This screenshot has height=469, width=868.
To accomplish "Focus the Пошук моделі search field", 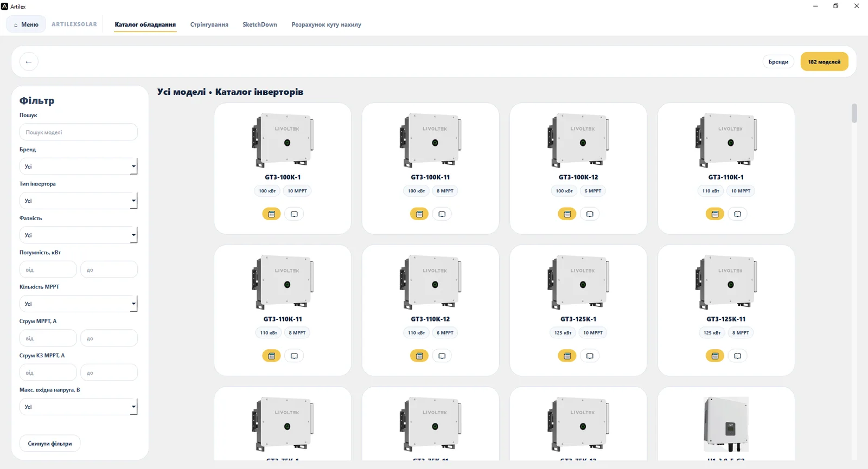I will pyautogui.click(x=79, y=132).
